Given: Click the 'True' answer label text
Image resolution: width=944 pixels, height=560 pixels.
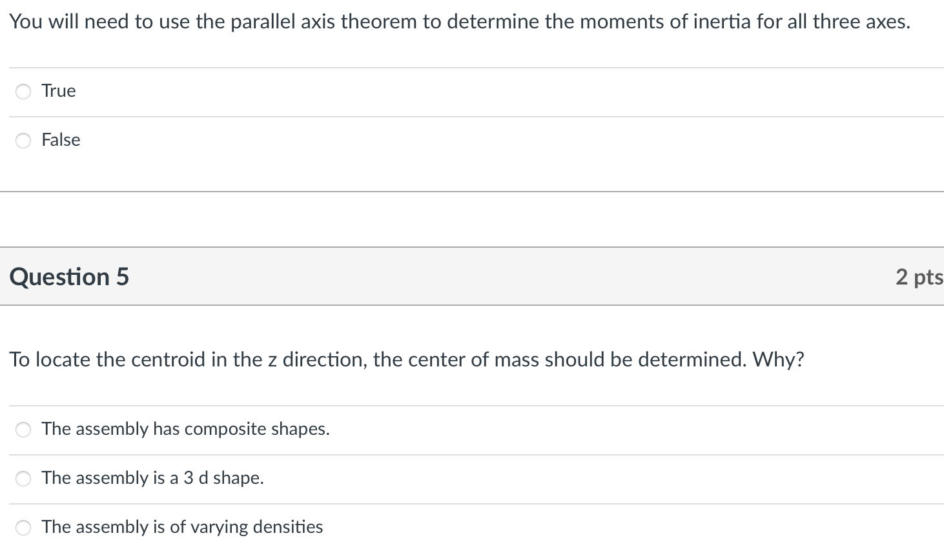Looking at the screenshot, I should [x=59, y=91].
